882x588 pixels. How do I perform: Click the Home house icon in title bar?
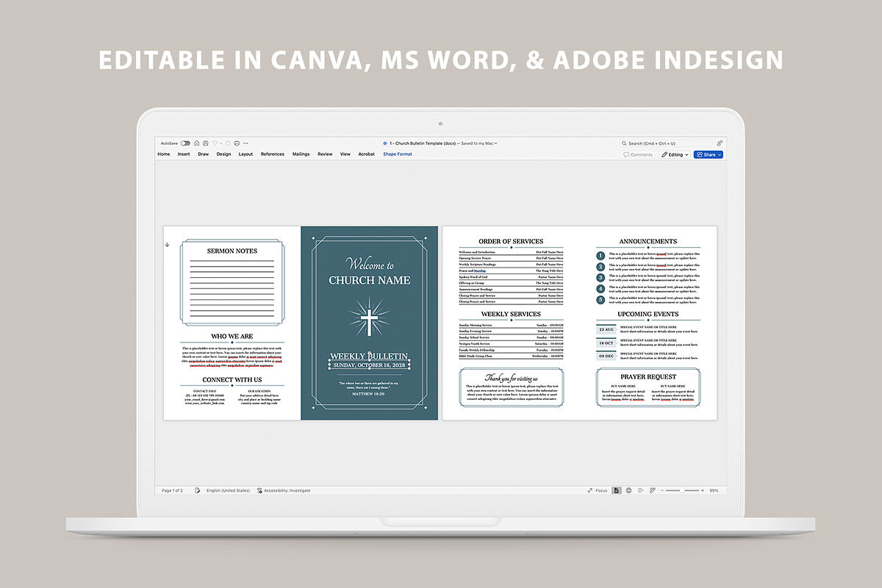[197, 143]
